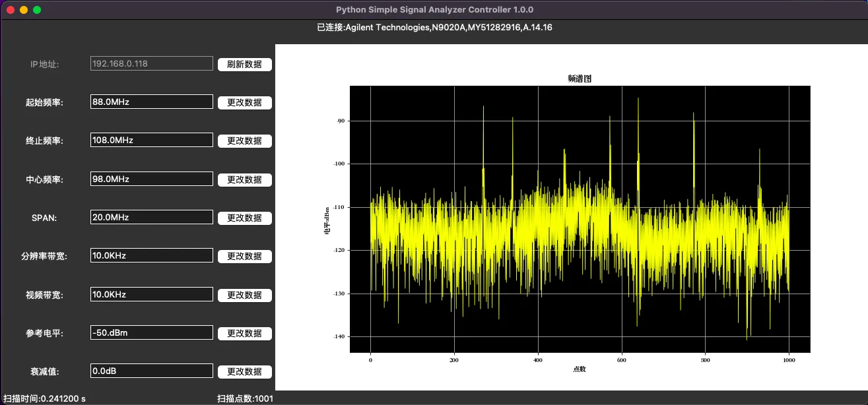Click the SPAN field showing 20.0MHz
Image resolution: width=868 pixels, height=405 pixels.
click(152, 217)
